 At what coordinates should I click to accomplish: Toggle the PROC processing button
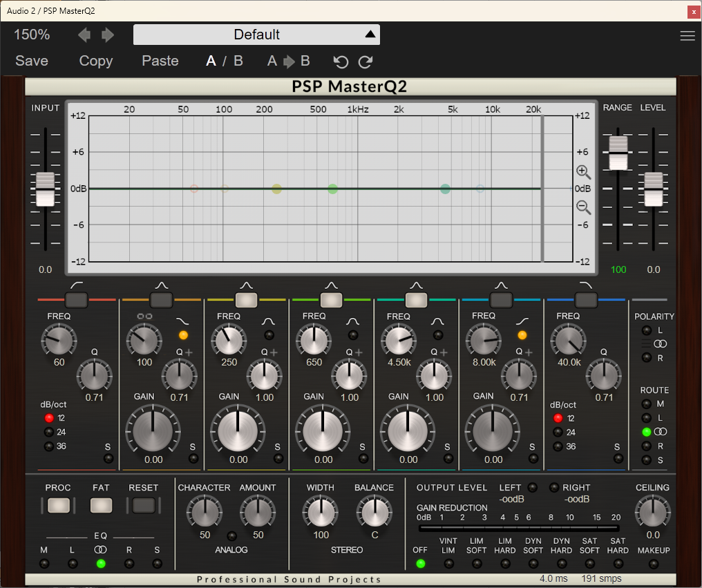(59, 506)
